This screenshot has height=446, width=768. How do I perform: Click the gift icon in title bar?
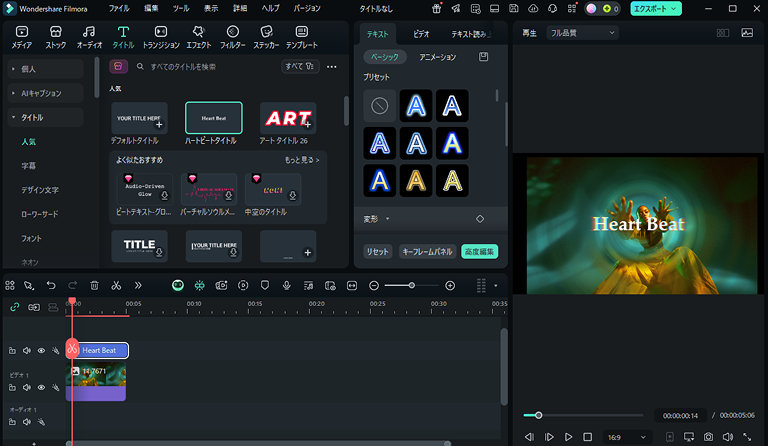click(x=436, y=8)
